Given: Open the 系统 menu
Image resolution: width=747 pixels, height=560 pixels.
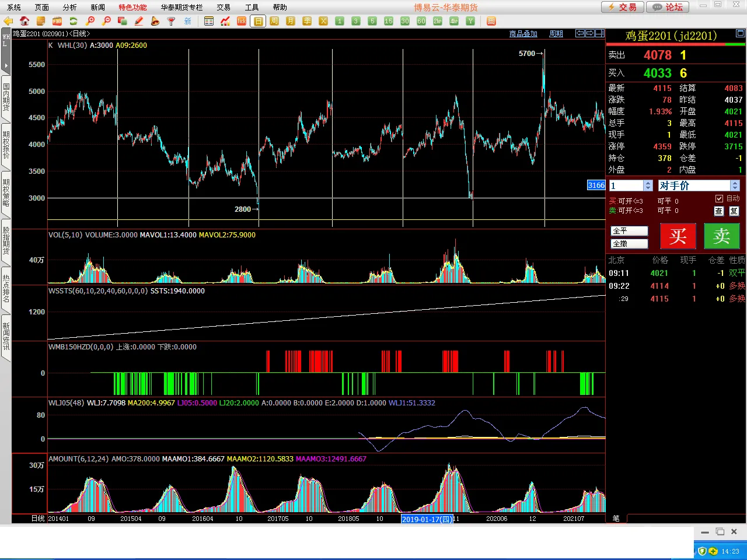Looking at the screenshot, I should (x=14, y=8).
